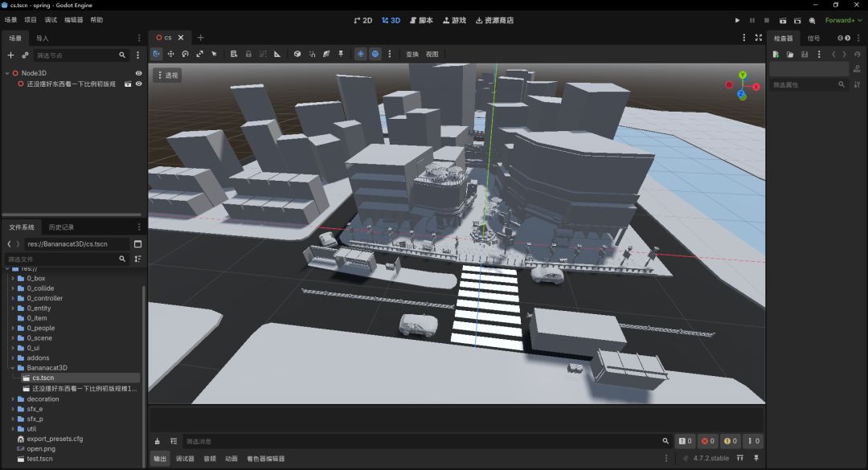Click the 4.7.2.stable version label
Image resolution: width=868 pixels, height=470 pixels.
pyautogui.click(x=710, y=459)
